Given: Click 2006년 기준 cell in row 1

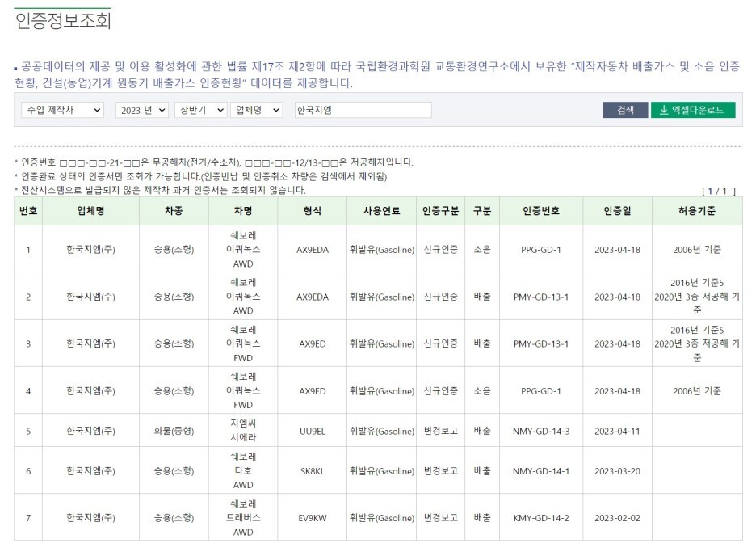Looking at the screenshot, I should tap(697, 250).
